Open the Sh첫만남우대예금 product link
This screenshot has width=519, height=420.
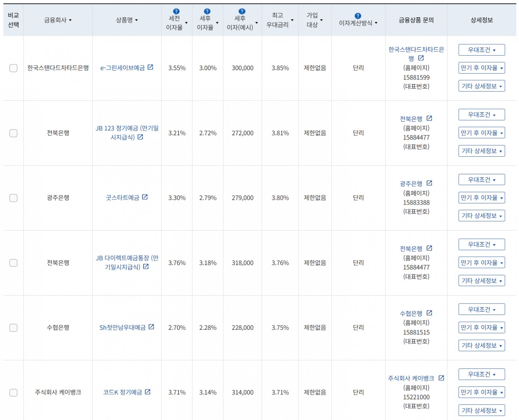click(x=122, y=327)
